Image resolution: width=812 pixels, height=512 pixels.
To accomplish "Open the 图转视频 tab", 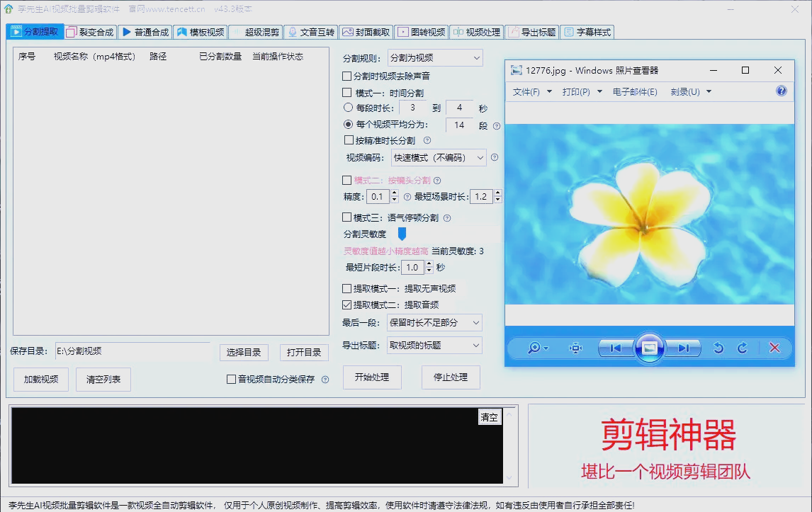I will click(x=422, y=32).
